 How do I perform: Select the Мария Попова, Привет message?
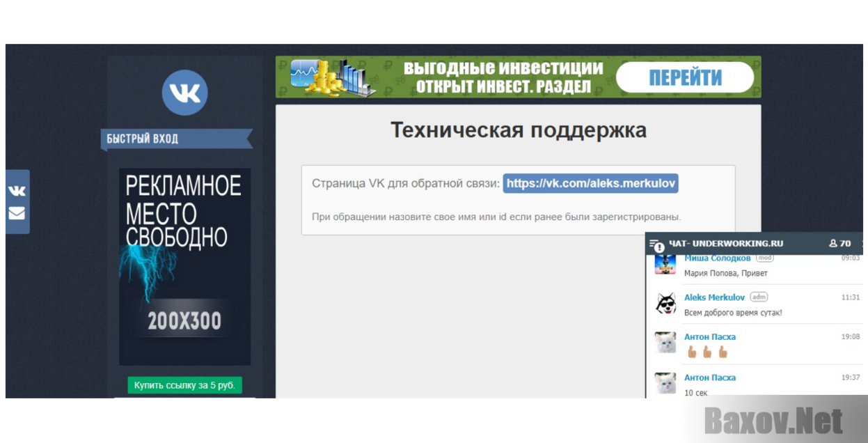725,273
